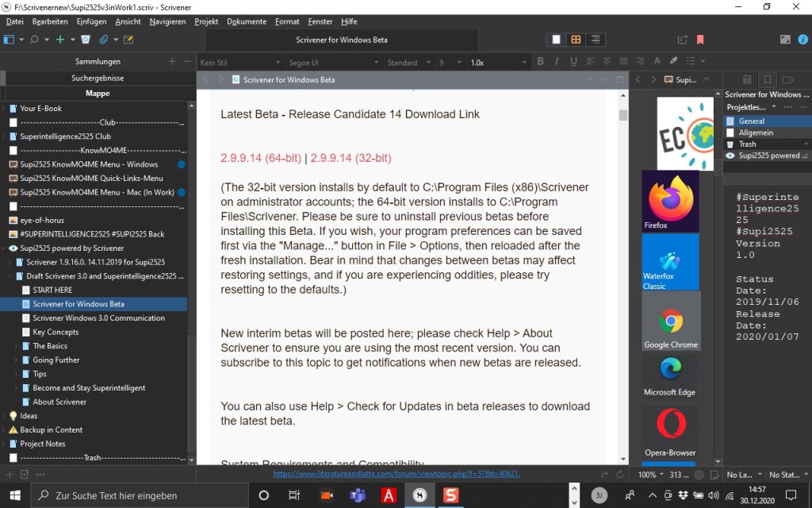Open the Segoe UI font dropdown
Screen dimensions: 812x508
click(333, 62)
